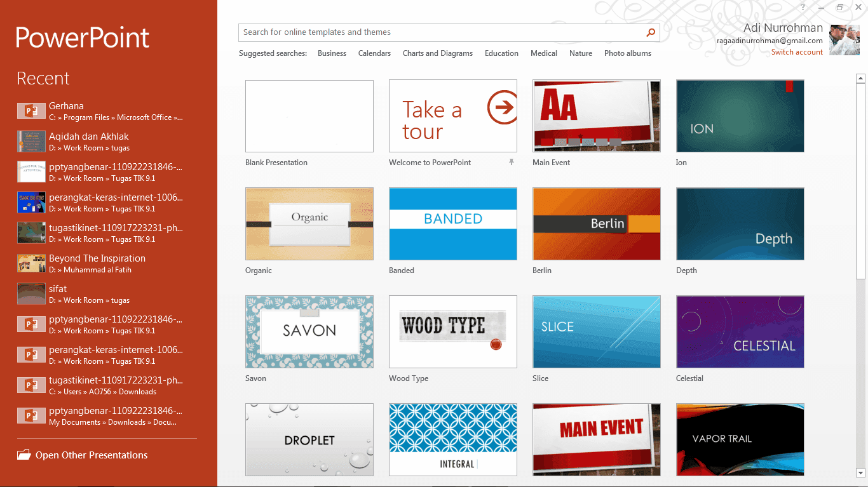868x487 pixels.
Task: Click the PowerPoint icon for the My Documents pptyangbenar file
Action: 31,416
